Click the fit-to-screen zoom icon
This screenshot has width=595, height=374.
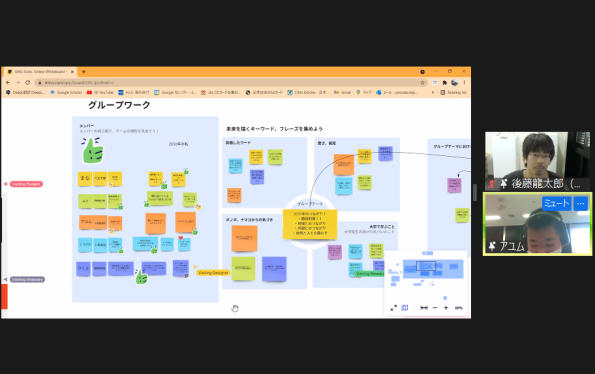[x=424, y=308]
